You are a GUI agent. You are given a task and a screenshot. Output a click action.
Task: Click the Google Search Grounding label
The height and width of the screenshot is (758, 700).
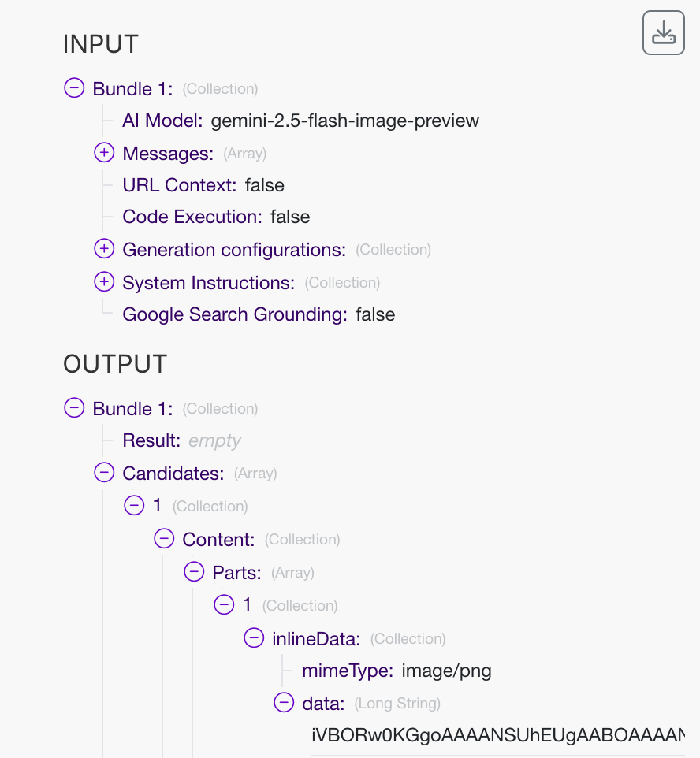click(x=235, y=314)
